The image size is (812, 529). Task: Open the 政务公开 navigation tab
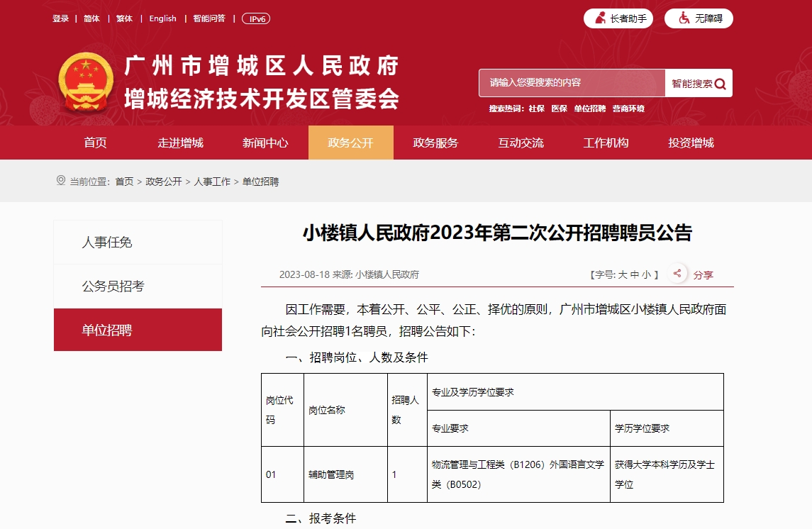(350, 143)
